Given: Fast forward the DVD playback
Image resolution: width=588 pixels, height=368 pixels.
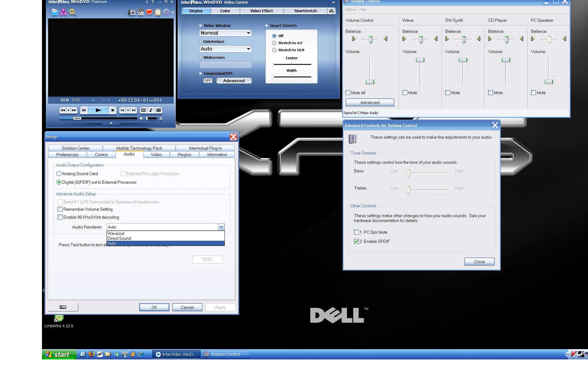Looking at the screenshot, I should pos(74,110).
